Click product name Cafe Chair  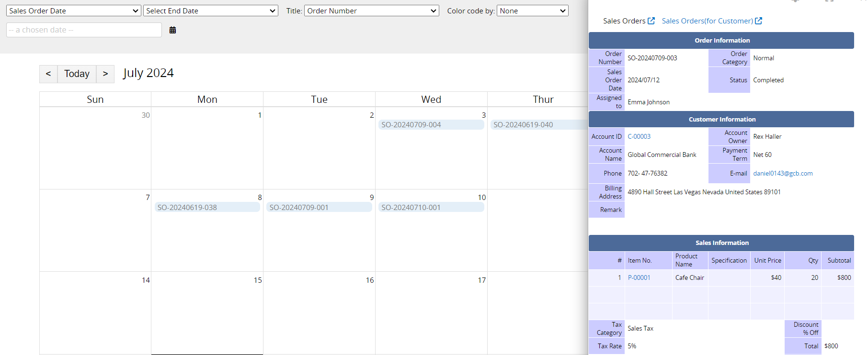coord(690,277)
